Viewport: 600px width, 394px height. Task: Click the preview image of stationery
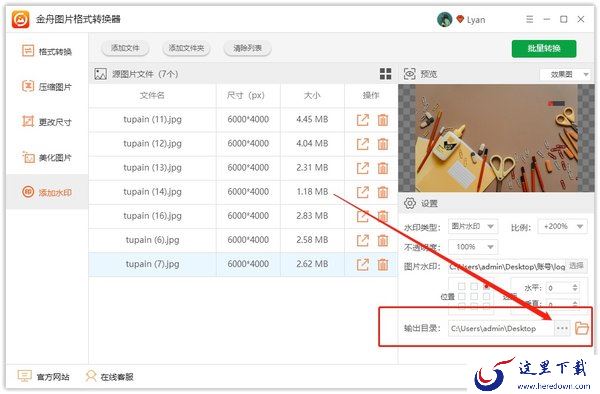(496, 138)
